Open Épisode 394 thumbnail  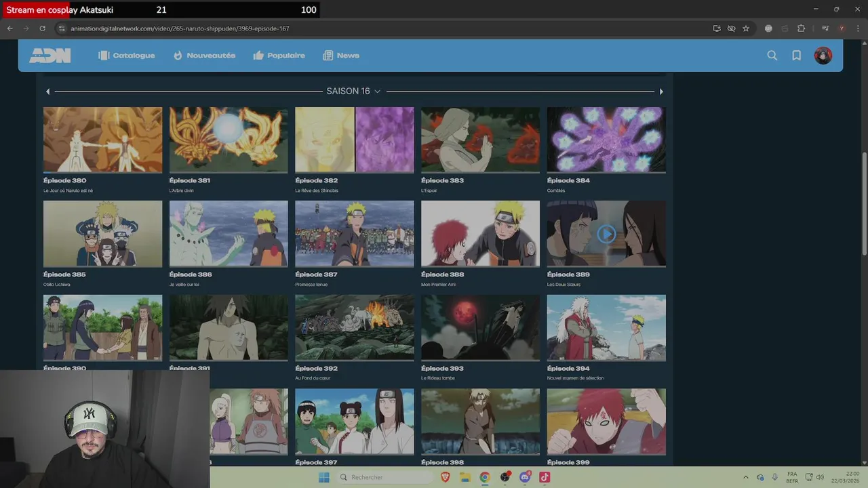coord(606,327)
